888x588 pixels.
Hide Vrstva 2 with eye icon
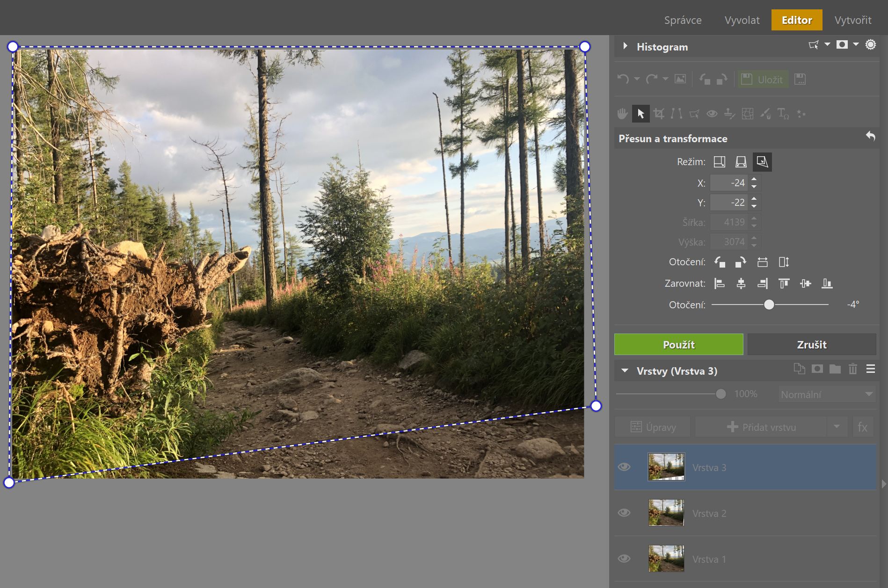[624, 513]
